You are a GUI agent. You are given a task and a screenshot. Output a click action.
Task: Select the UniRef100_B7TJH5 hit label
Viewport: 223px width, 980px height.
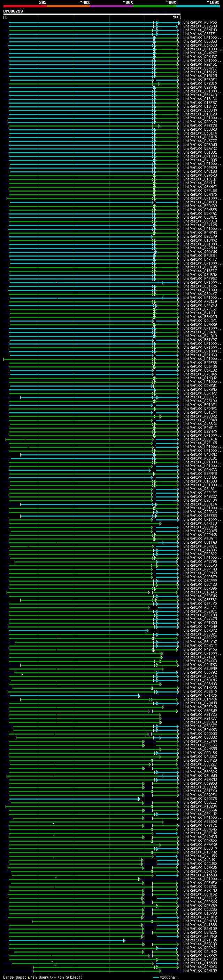point(200,940)
